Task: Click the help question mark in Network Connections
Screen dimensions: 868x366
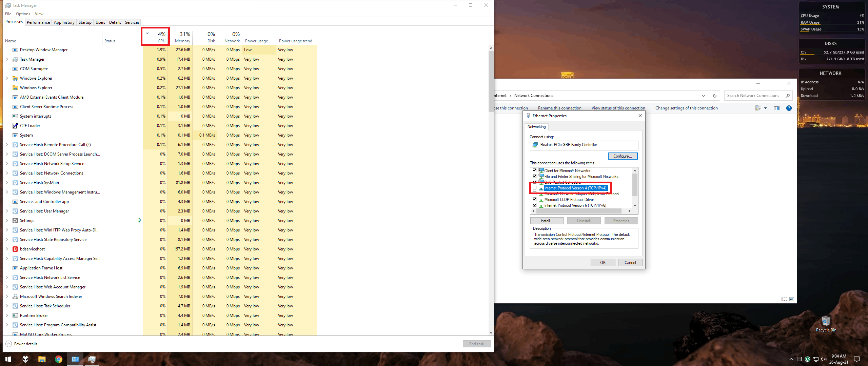Action: 789,108
